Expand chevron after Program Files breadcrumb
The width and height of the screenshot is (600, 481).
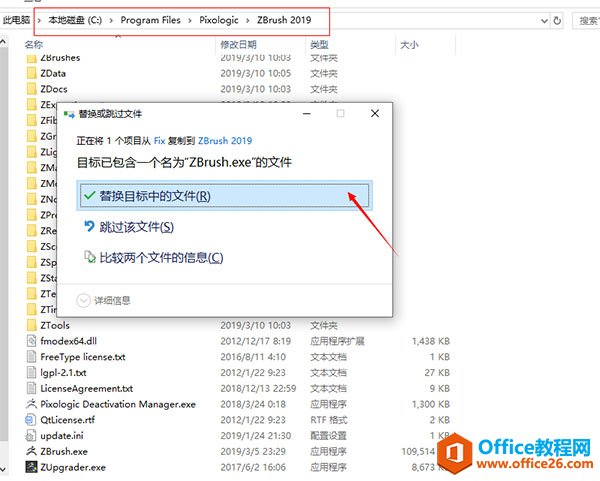[190, 20]
